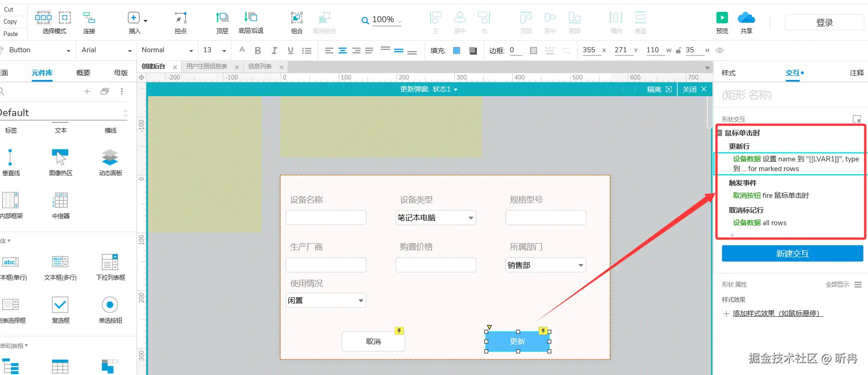Open the 共享 cloud share icon
The image size is (868, 375).
click(x=746, y=18)
